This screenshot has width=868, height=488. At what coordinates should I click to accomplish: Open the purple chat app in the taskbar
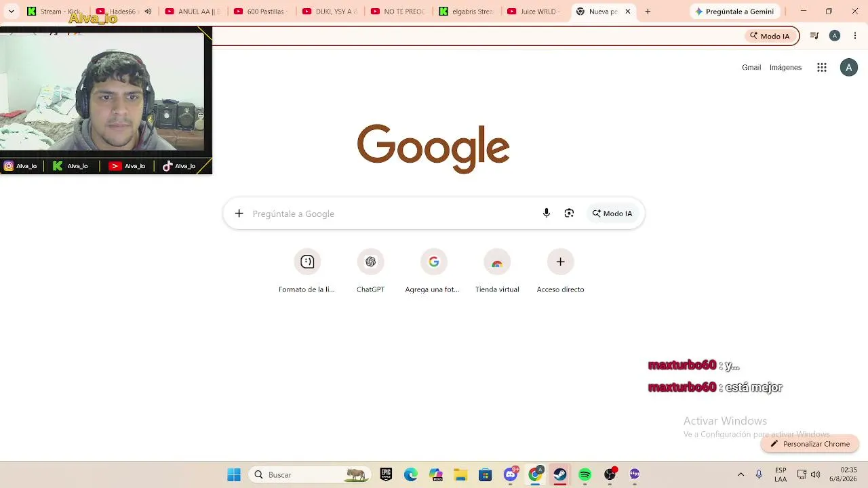click(635, 474)
